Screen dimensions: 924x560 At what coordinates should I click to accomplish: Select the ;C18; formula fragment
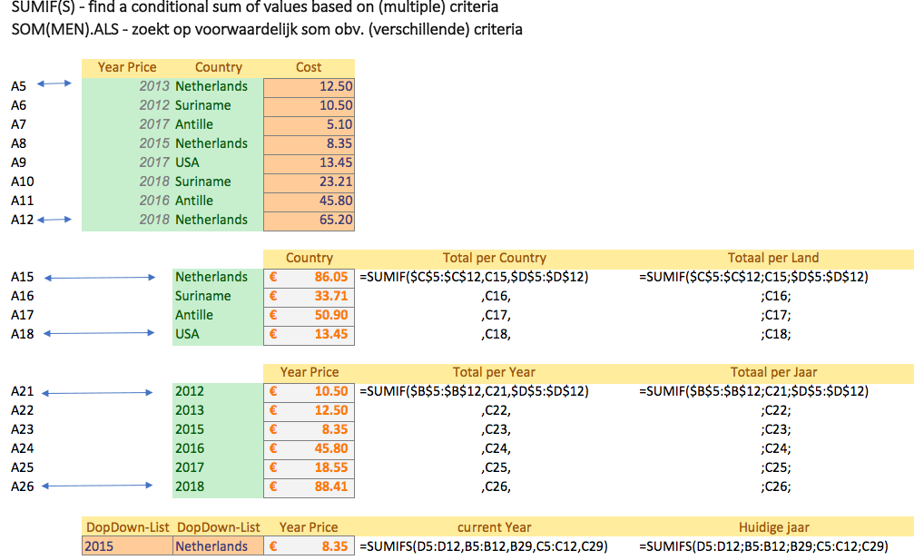click(775, 334)
